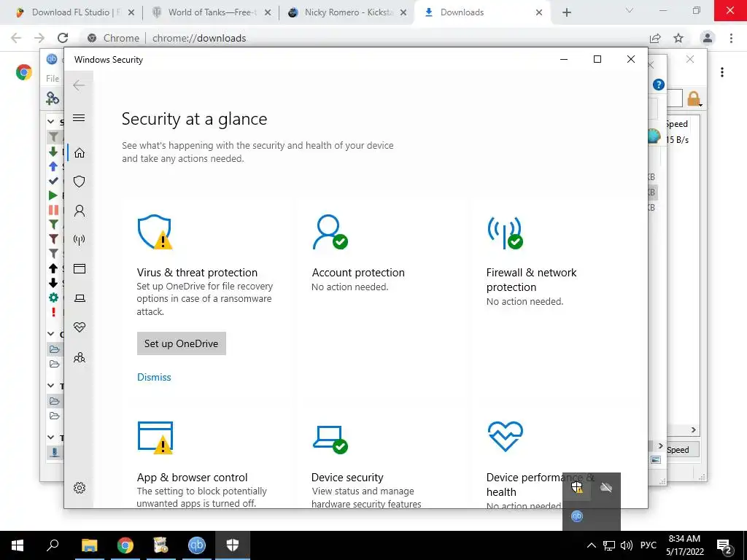Select Home in Windows Security sidebar
Viewport: 747px width, 560px height.
(79, 153)
